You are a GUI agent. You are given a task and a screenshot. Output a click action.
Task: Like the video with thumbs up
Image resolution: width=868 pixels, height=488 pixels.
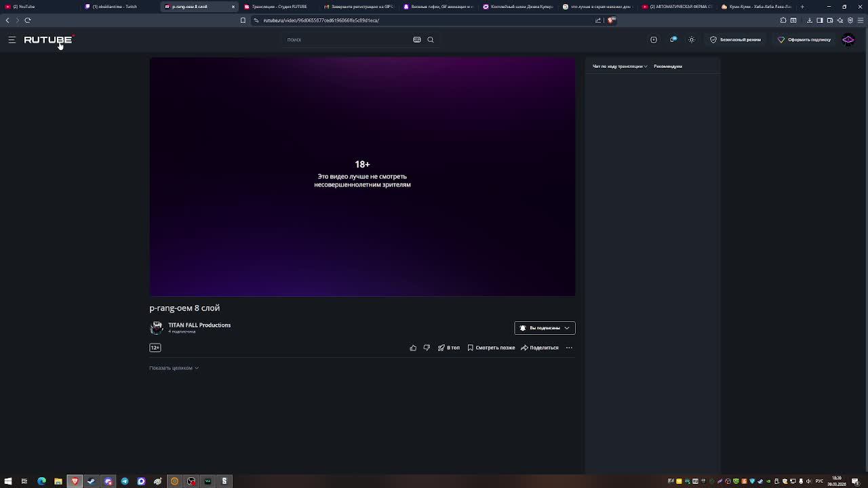point(413,348)
